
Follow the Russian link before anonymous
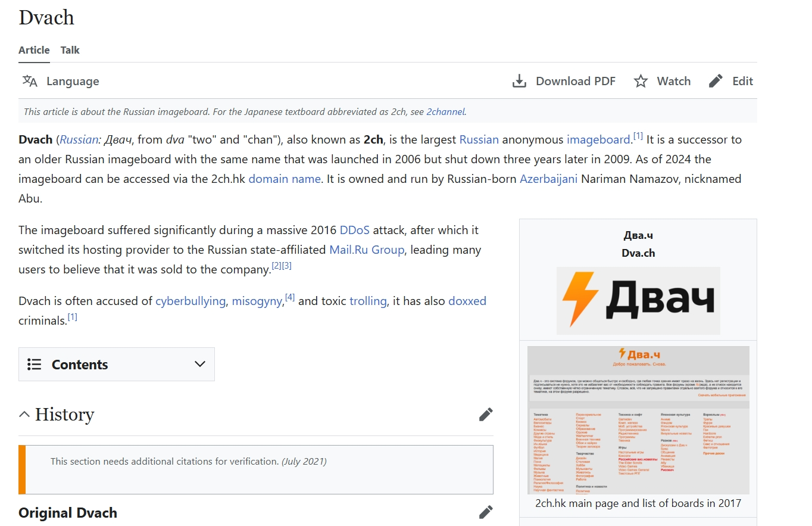[x=479, y=139]
